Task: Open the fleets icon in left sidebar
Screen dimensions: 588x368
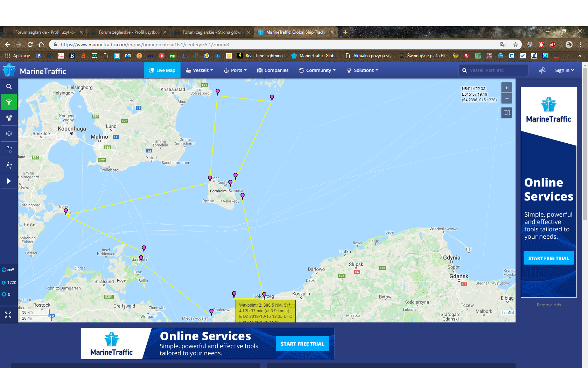Action: pos(9,118)
